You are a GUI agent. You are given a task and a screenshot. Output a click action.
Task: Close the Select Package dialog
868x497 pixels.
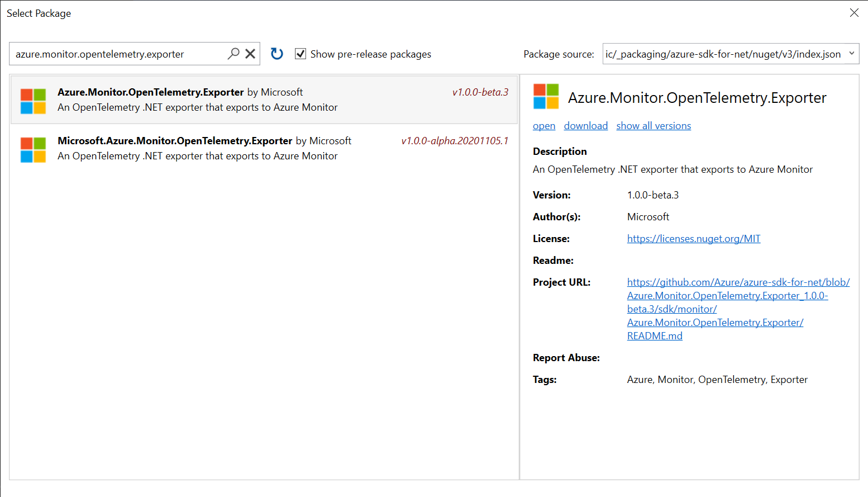[854, 12]
